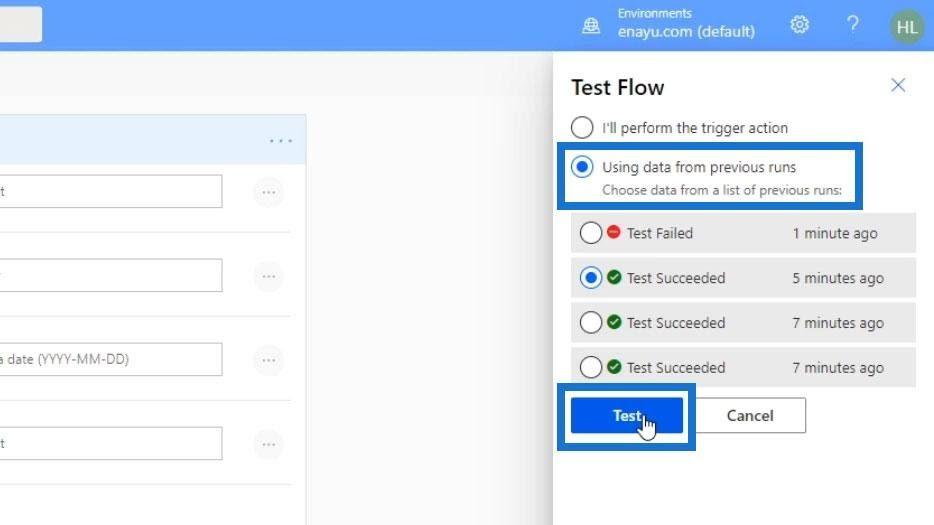
Task: Click the Cancel button
Action: (x=750, y=415)
